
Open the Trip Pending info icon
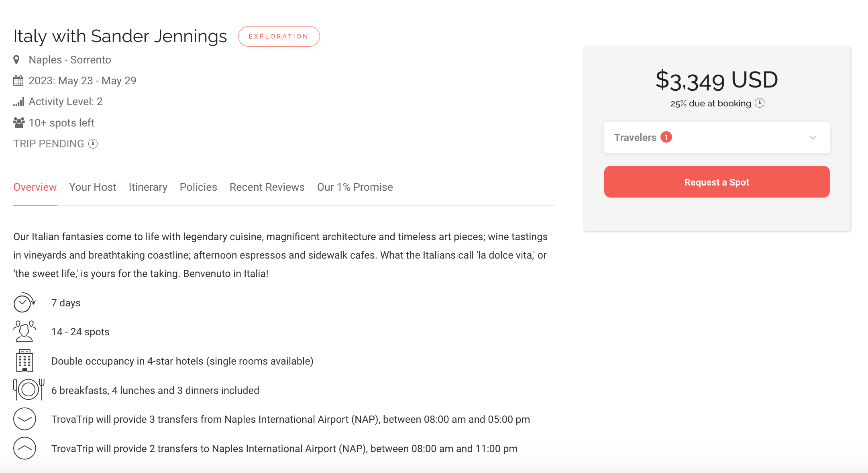point(93,143)
